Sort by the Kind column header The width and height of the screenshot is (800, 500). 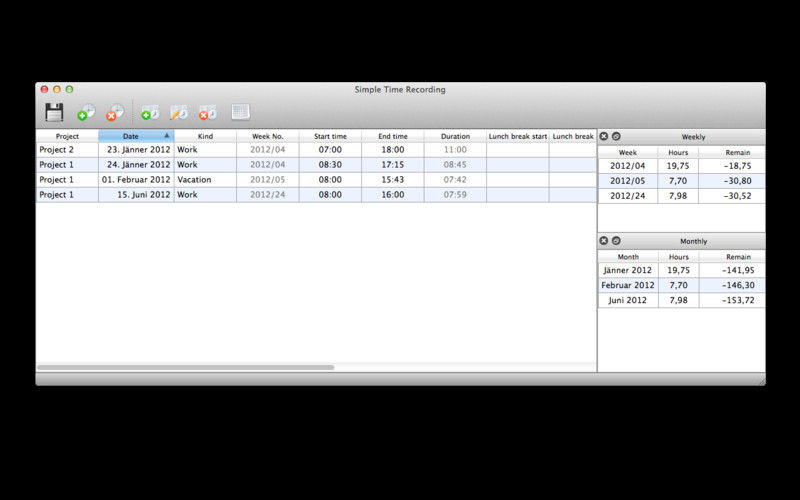pyautogui.click(x=205, y=136)
